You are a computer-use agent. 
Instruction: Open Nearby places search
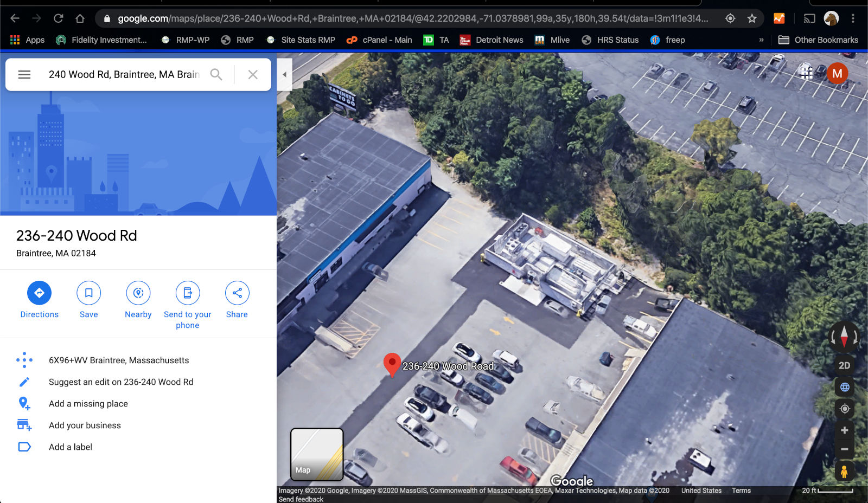(x=138, y=293)
